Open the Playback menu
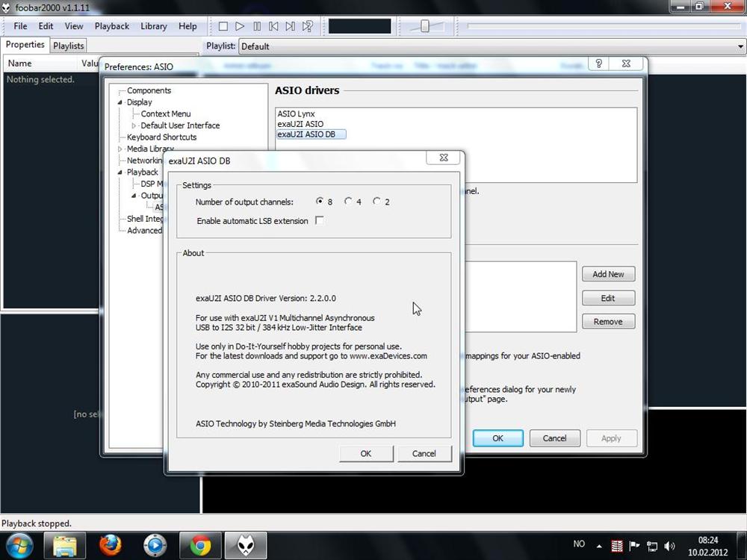This screenshot has height=560, width=747. (112, 26)
